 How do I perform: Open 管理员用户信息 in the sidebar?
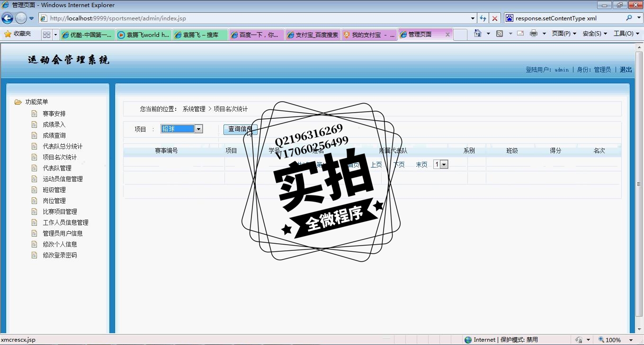coord(63,233)
